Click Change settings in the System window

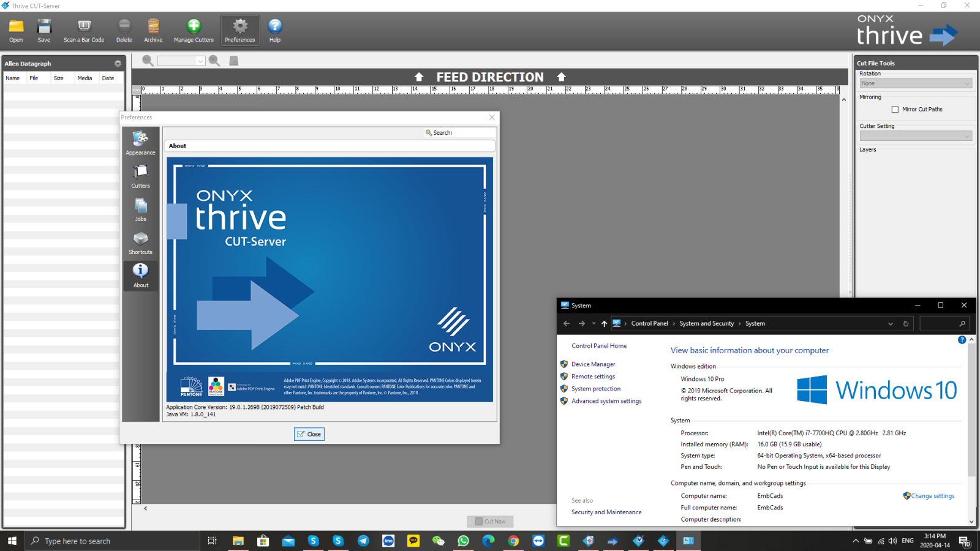tap(933, 496)
